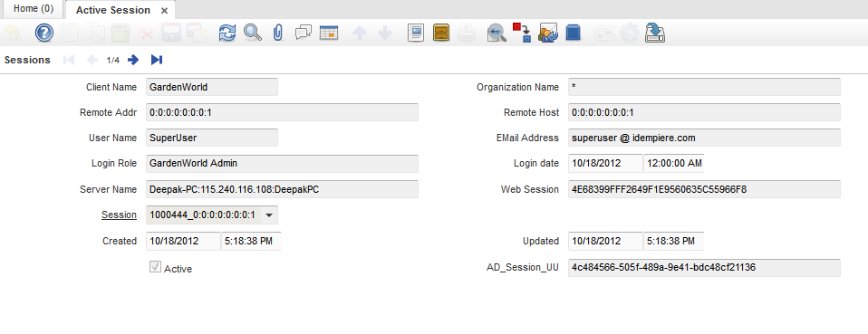Click the Remote Addr field
This screenshot has width=868, height=334.
pos(282,112)
